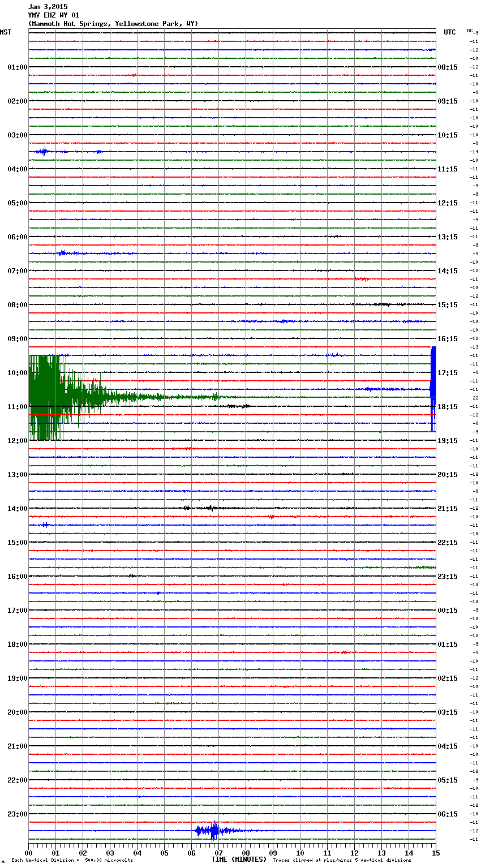The width and height of the screenshot is (481, 868).
Task: Click the 'DC' offset column header
Action: [x=470, y=31]
